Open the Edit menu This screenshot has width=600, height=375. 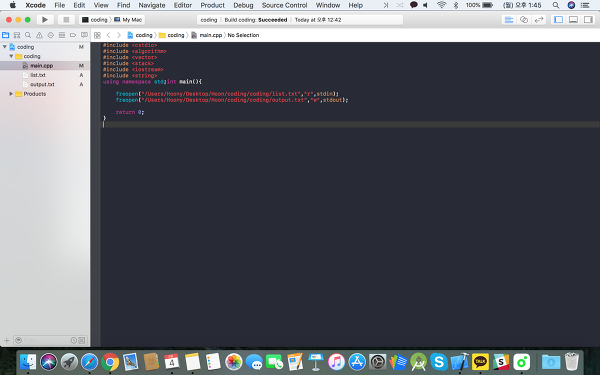coord(79,5)
